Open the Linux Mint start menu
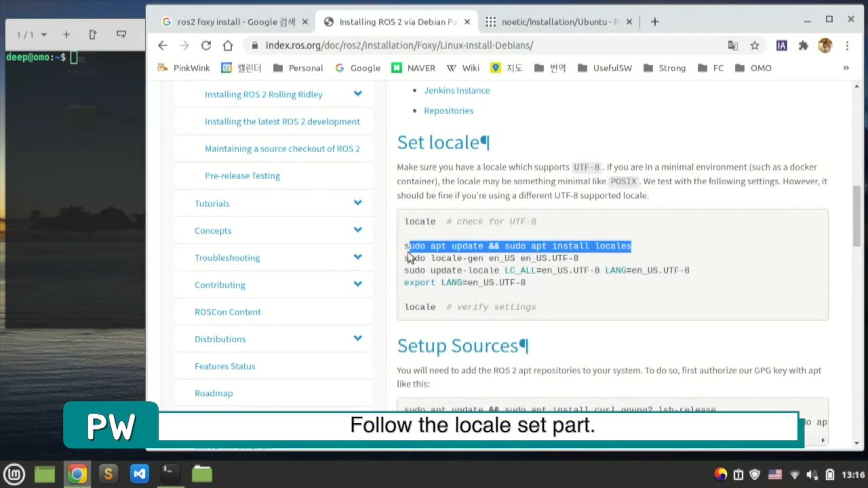The width and height of the screenshot is (868, 488). tap(14, 474)
